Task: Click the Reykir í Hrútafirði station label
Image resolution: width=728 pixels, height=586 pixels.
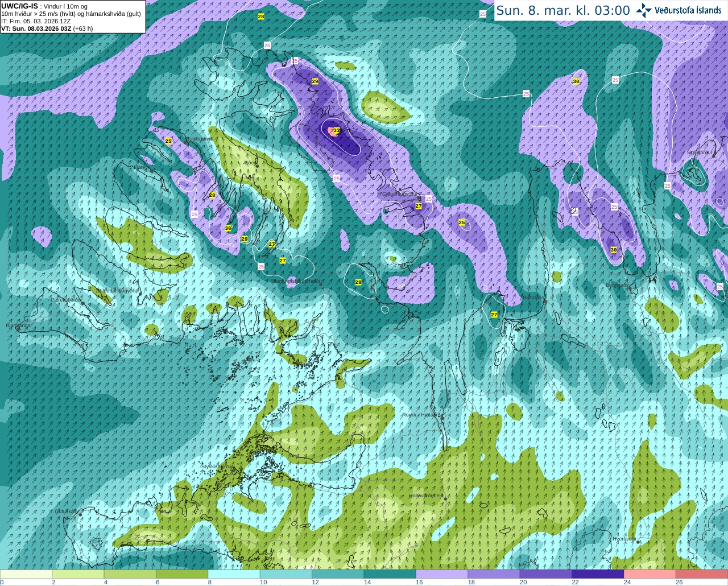Action: point(422,415)
